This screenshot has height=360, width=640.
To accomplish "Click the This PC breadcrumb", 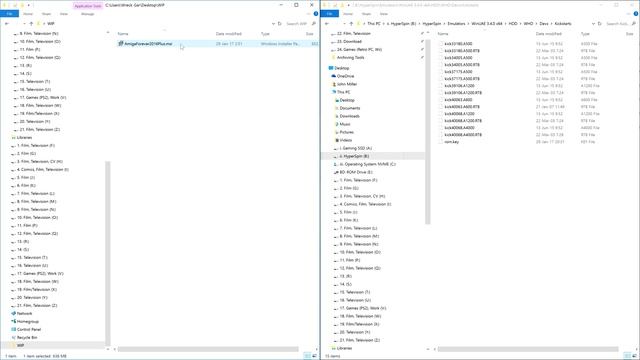I will tap(373, 24).
